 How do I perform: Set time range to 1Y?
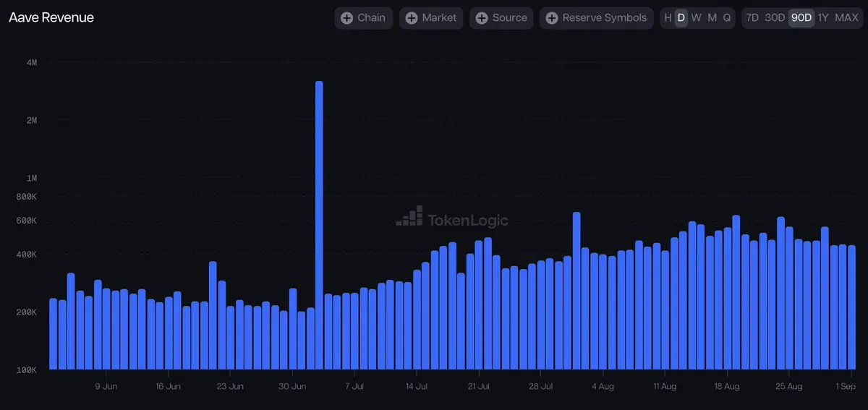click(x=823, y=18)
